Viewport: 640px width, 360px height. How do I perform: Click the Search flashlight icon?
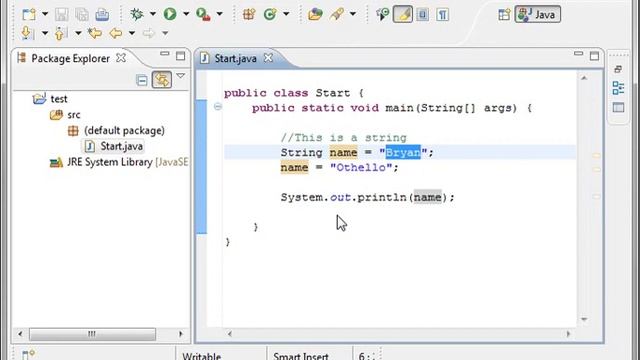click(337, 14)
